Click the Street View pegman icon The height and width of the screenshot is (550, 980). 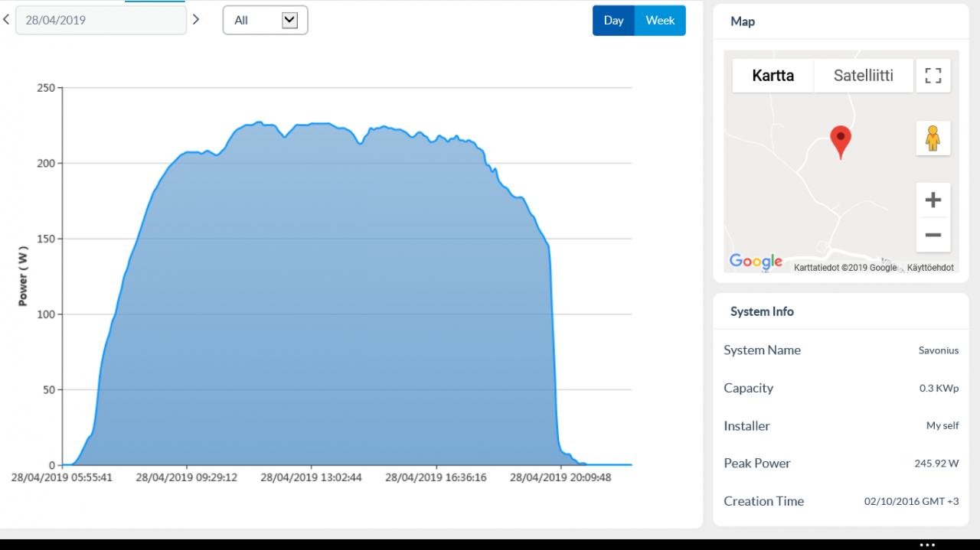(933, 138)
